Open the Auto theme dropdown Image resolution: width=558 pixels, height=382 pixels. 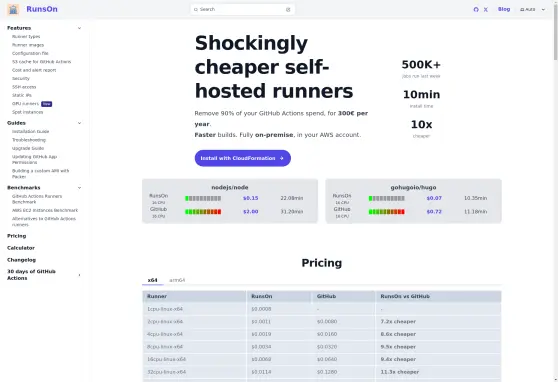click(533, 10)
